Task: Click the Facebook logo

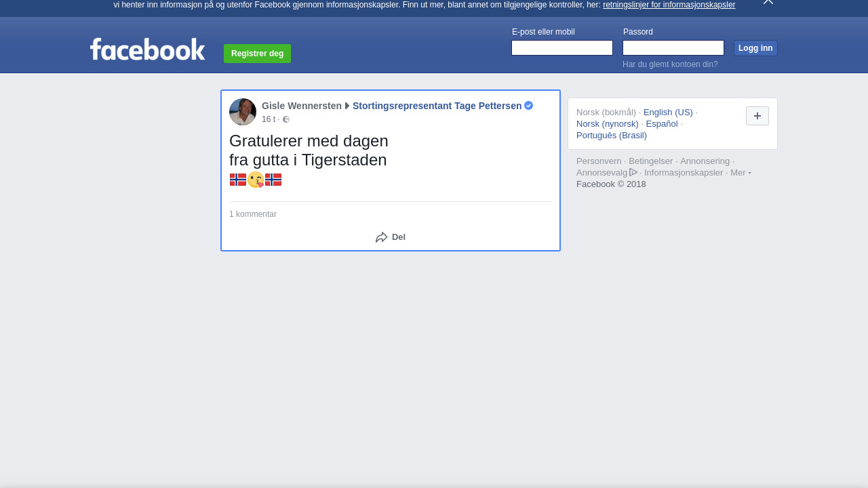Action: pyautogui.click(x=147, y=49)
